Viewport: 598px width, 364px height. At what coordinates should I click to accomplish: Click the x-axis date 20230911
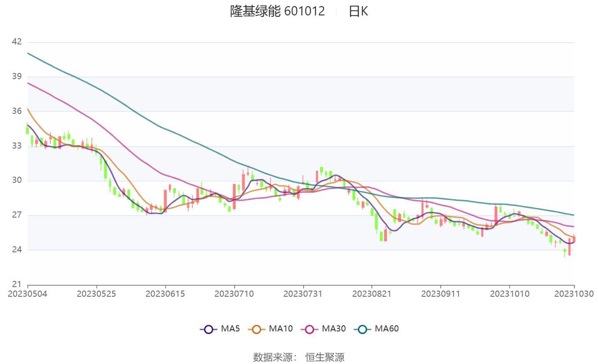tap(441, 294)
